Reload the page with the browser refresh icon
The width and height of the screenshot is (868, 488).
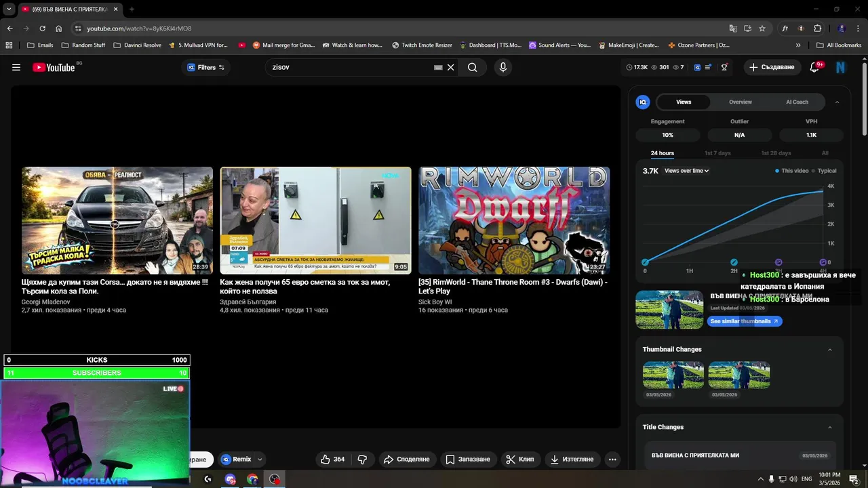pos(42,28)
